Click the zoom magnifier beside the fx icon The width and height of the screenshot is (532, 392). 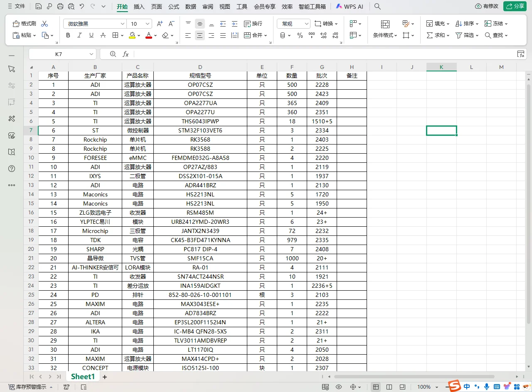point(113,54)
